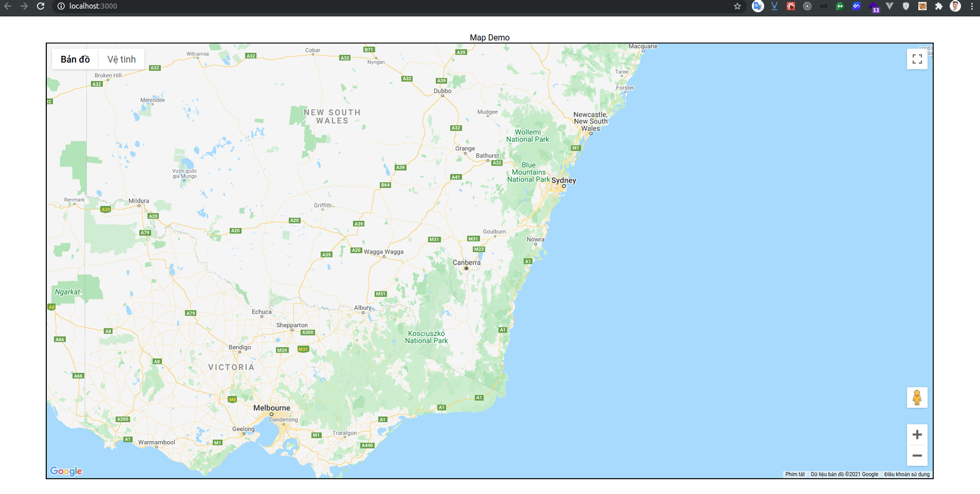This screenshot has height=494, width=980.
Task: Click the B71 road shield
Action: pos(369,50)
